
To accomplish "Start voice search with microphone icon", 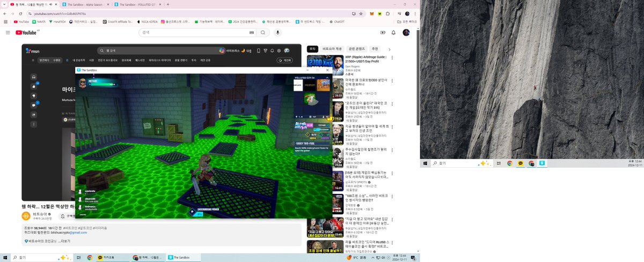I will pyautogui.click(x=278, y=33).
